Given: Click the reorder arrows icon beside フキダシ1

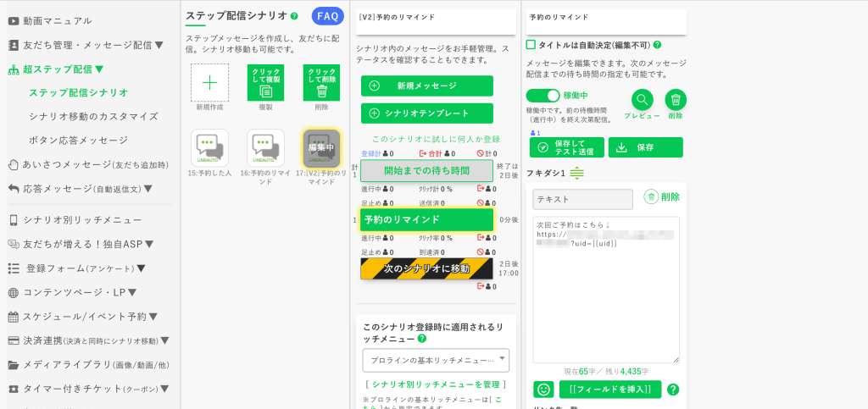Looking at the screenshot, I should click(x=576, y=173).
